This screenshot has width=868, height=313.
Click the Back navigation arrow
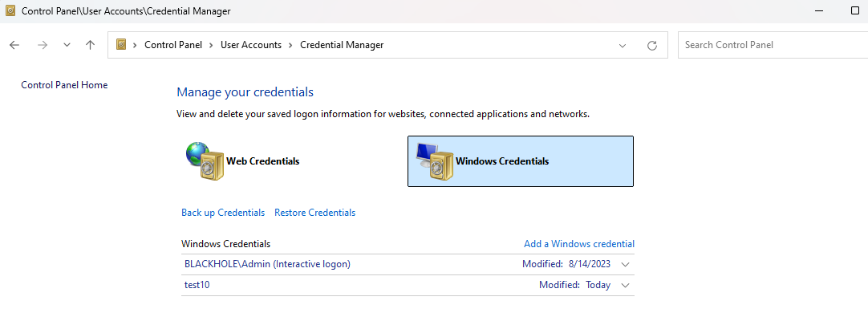pyautogui.click(x=14, y=45)
